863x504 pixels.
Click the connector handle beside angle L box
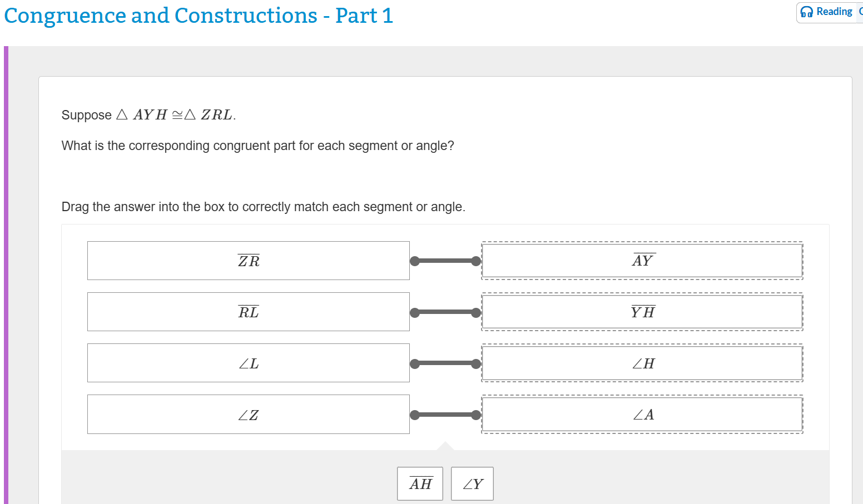(x=414, y=363)
